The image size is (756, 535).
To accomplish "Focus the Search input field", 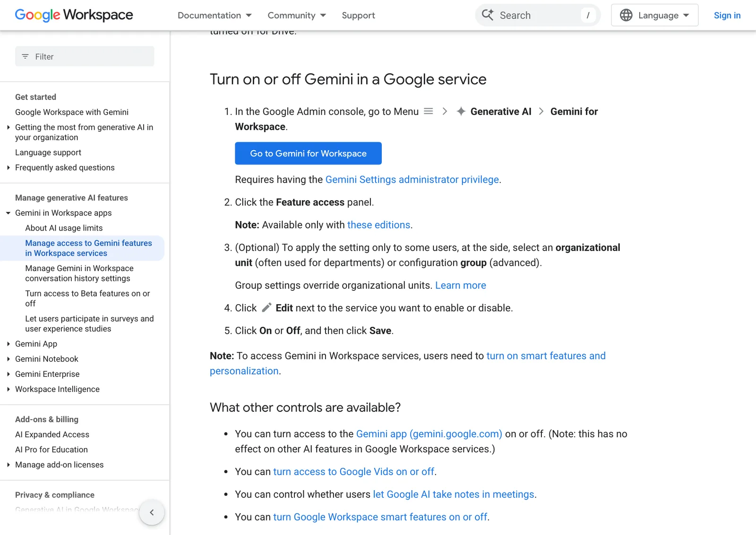I will [538, 15].
